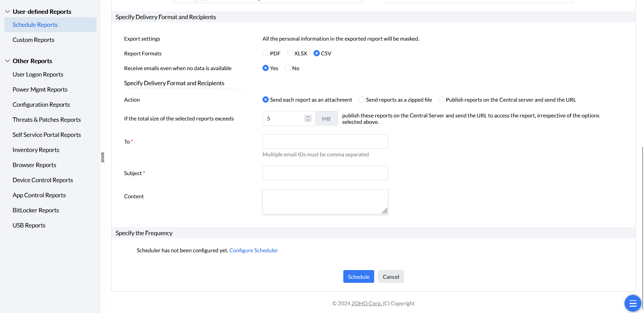Collapse the User-defined Reports section
The height and width of the screenshot is (313, 644).
[x=7, y=12]
